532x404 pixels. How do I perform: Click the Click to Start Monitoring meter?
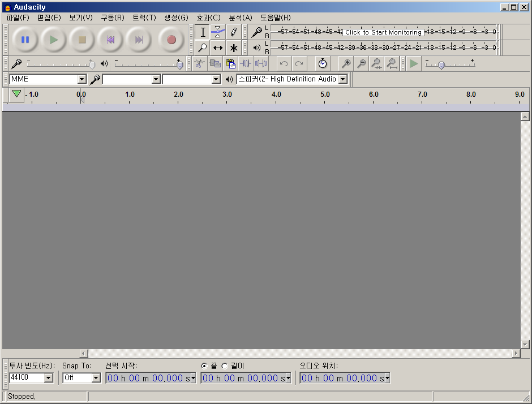pos(383,32)
